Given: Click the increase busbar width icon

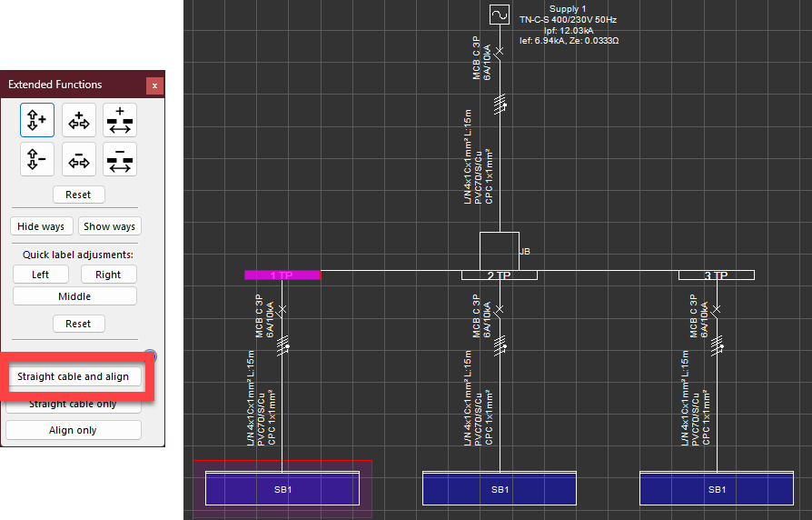Looking at the screenshot, I should point(120,120).
